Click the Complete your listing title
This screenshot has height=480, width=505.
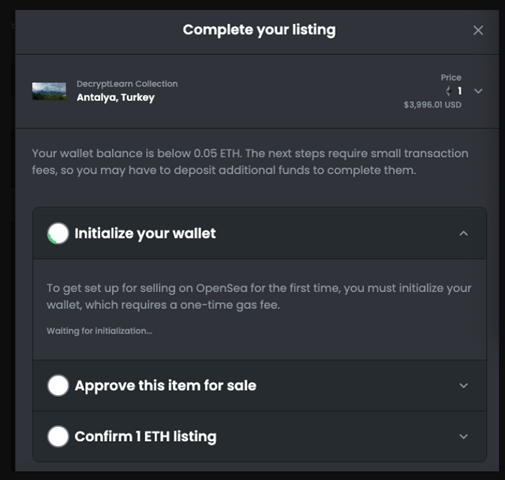coord(259,30)
